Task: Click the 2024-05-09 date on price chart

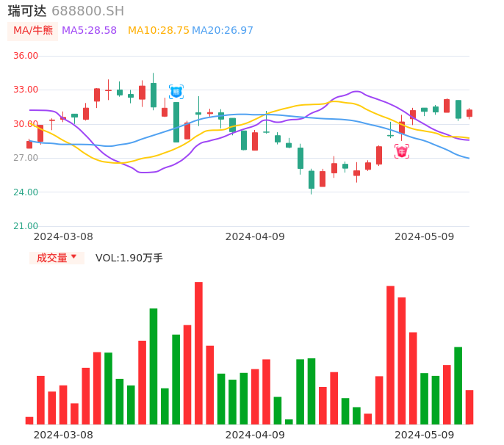Action: pos(425,236)
